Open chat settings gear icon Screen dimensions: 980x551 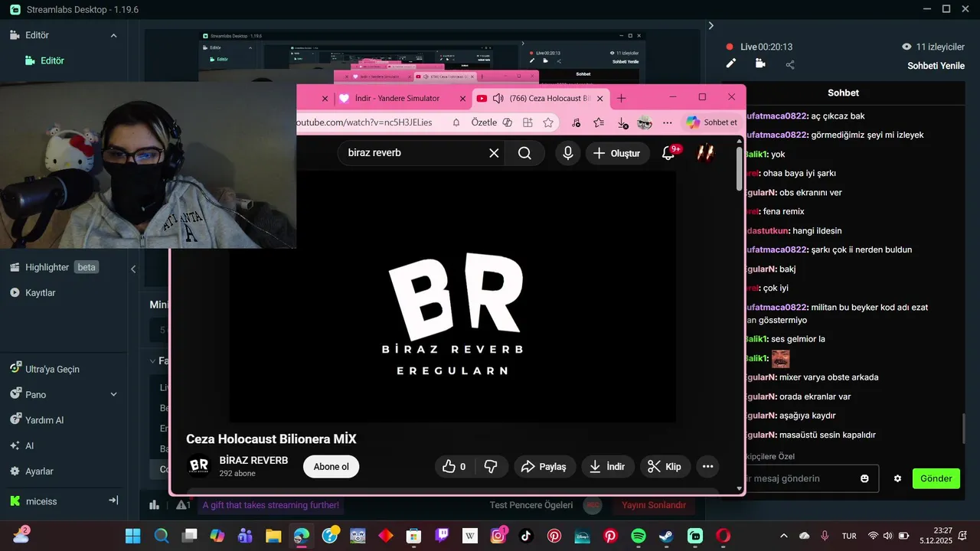click(x=897, y=478)
